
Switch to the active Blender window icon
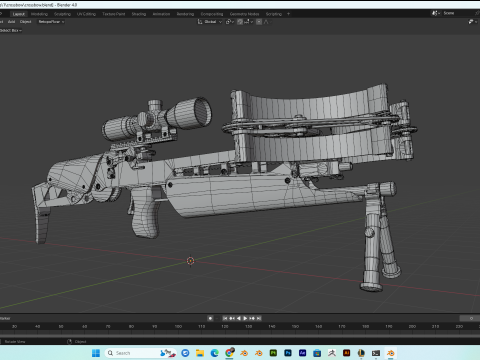[390, 353]
